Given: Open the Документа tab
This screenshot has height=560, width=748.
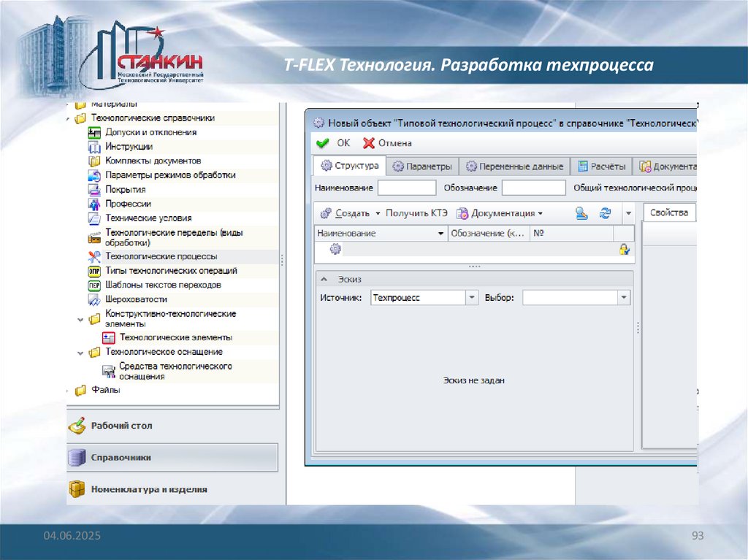Looking at the screenshot, I should tap(666, 166).
